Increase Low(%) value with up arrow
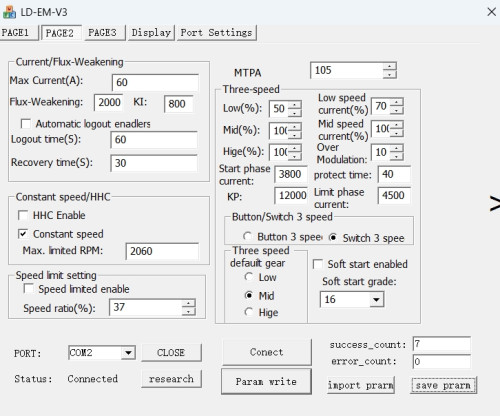Image resolution: width=500 pixels, height=416 pixels. point(295,105)
